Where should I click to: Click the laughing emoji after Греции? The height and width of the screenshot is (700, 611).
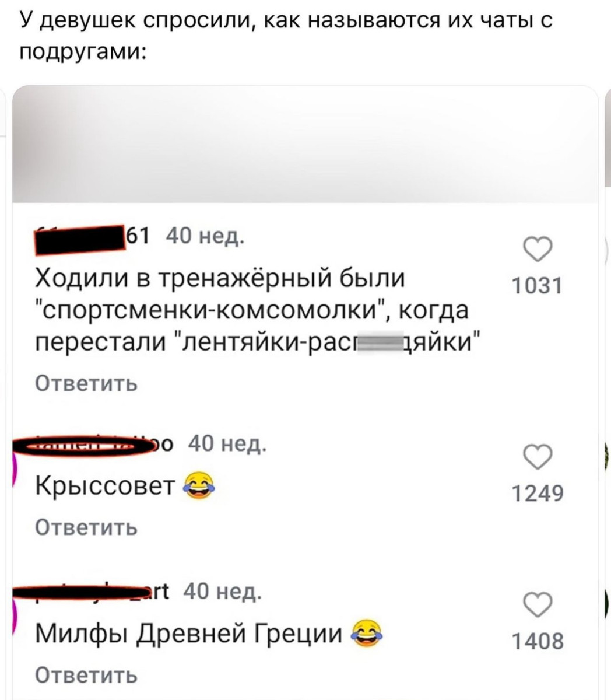[368, 634]
